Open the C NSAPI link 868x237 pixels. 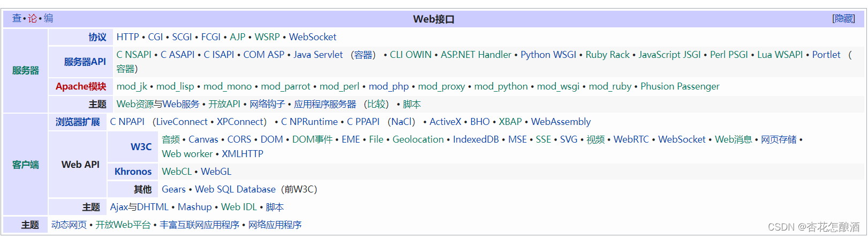134,55
